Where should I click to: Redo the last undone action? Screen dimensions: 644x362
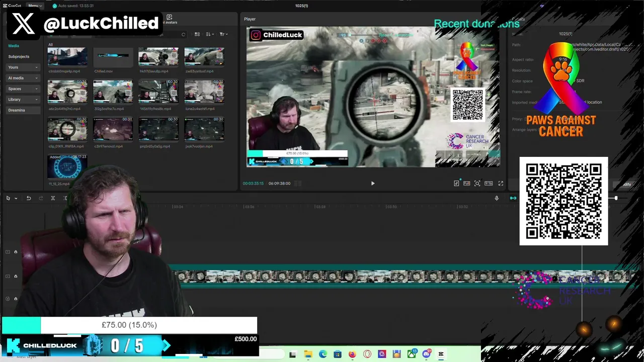point(41,198)
